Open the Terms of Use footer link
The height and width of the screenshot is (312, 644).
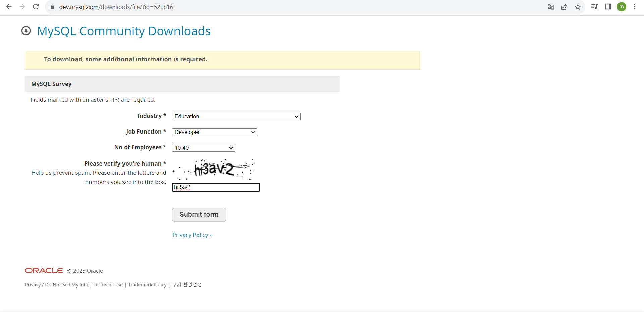(x=108, y=285)
